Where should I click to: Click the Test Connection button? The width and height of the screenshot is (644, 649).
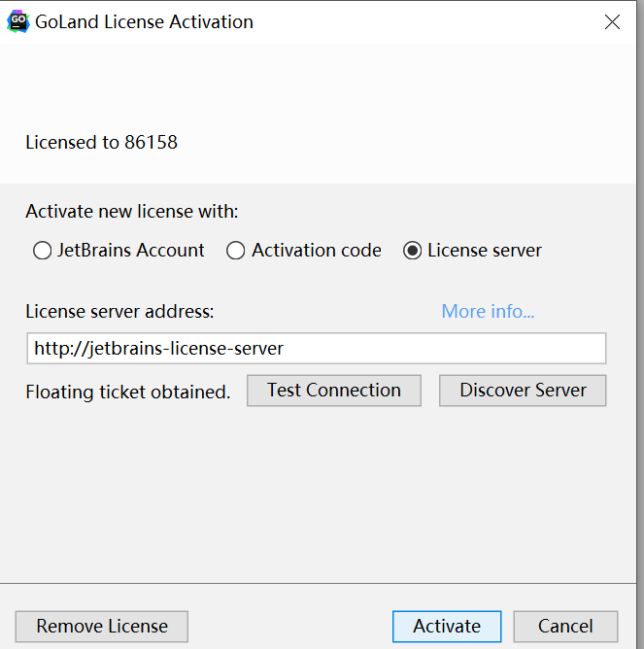click(334, 391)
